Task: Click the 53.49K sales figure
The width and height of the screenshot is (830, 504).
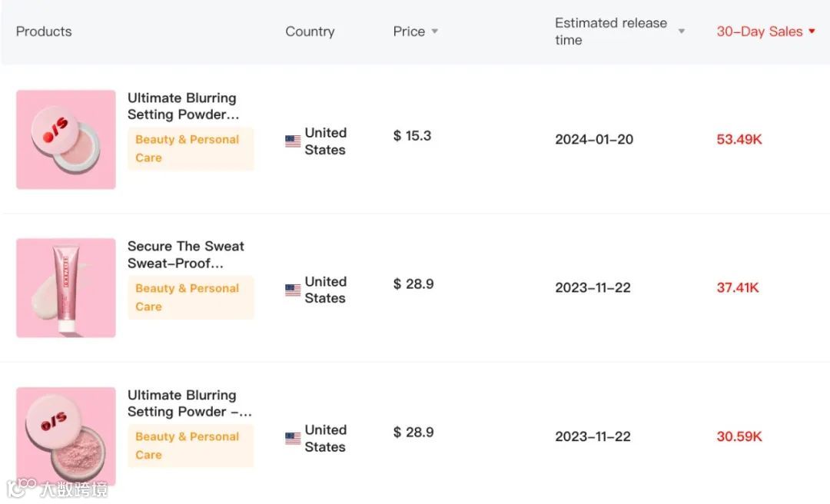Action: click(x=739, y=139)
